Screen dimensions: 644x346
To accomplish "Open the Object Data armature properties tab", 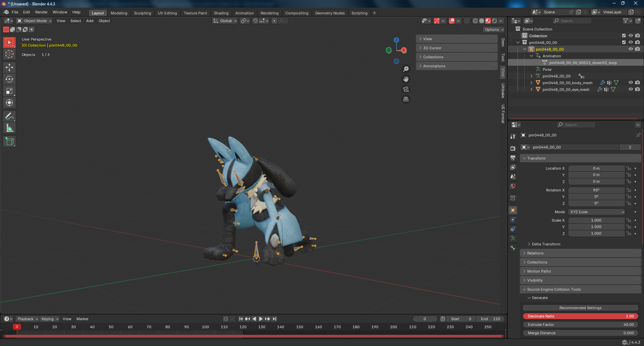I will pos(513,238).
